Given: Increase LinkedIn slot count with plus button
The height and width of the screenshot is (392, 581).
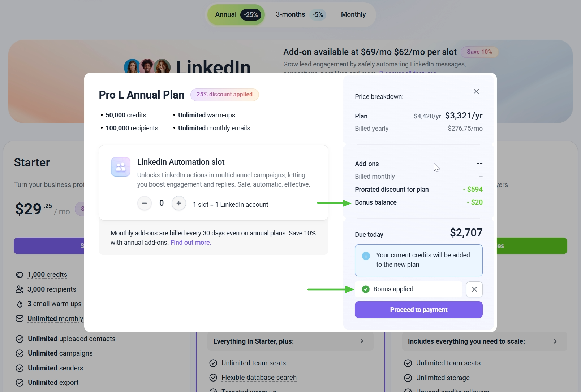Looking at the screenshot, I should pyautogui.click(x=179, y=203).
